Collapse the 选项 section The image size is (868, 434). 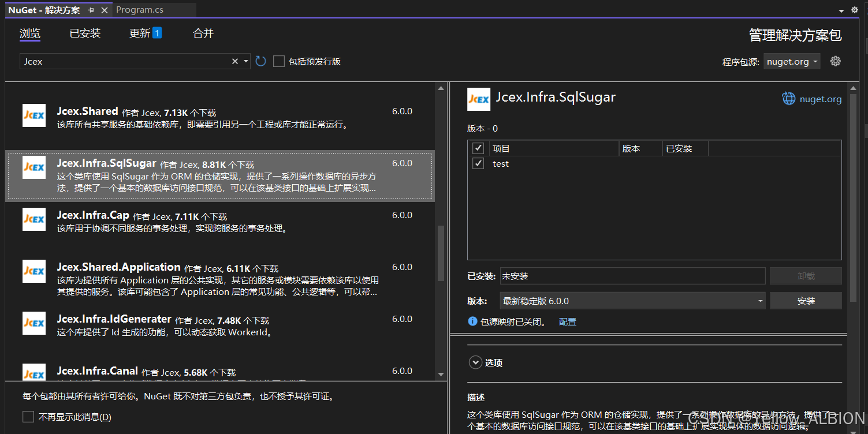click(x=475, y=362)
